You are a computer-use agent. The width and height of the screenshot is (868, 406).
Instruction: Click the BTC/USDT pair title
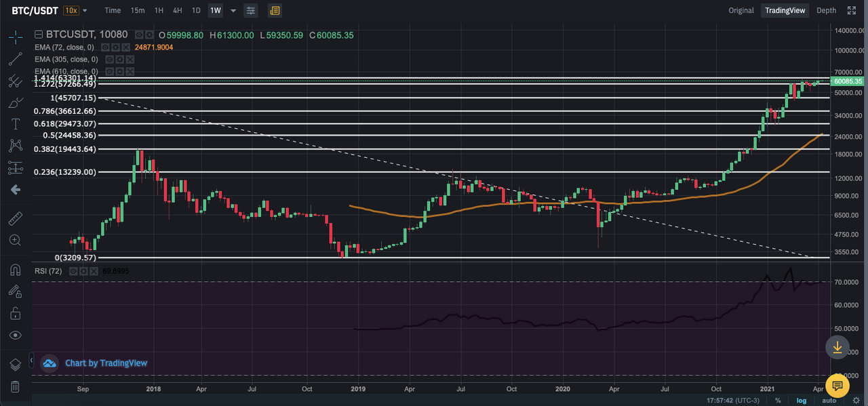(x=34, y=11)
